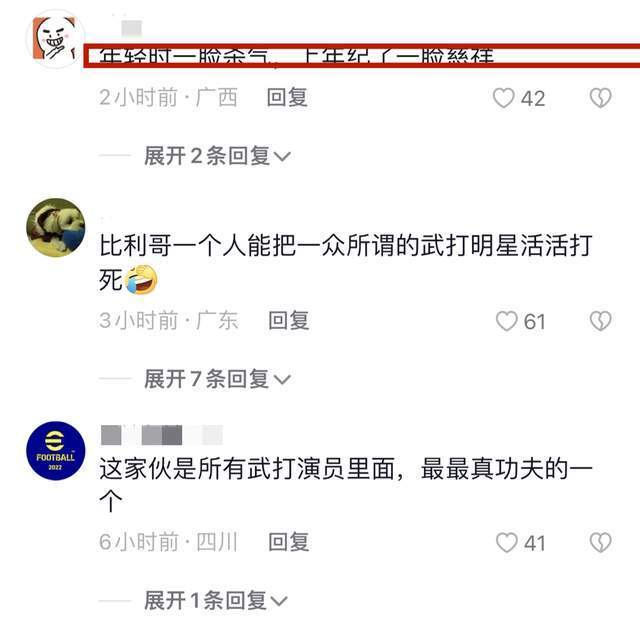Click the laughing-crying emoji after 死
This screenshot has height=640, width=640.
141,280
